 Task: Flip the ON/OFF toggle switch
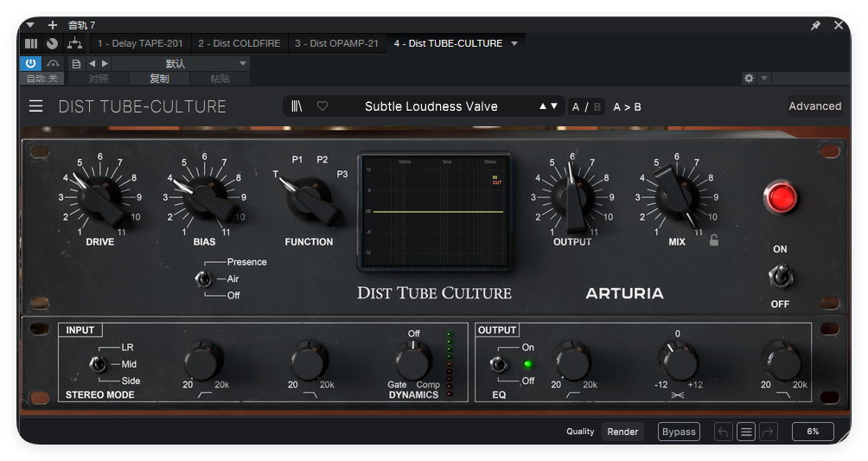click(781, 277)
